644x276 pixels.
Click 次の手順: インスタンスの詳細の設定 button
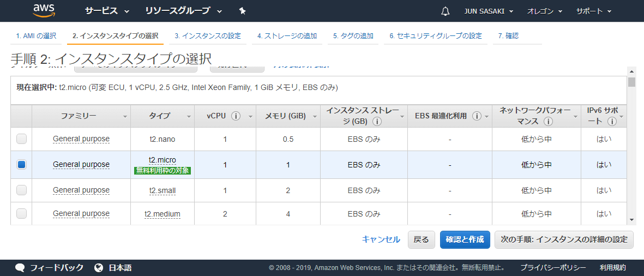[564, 239]
